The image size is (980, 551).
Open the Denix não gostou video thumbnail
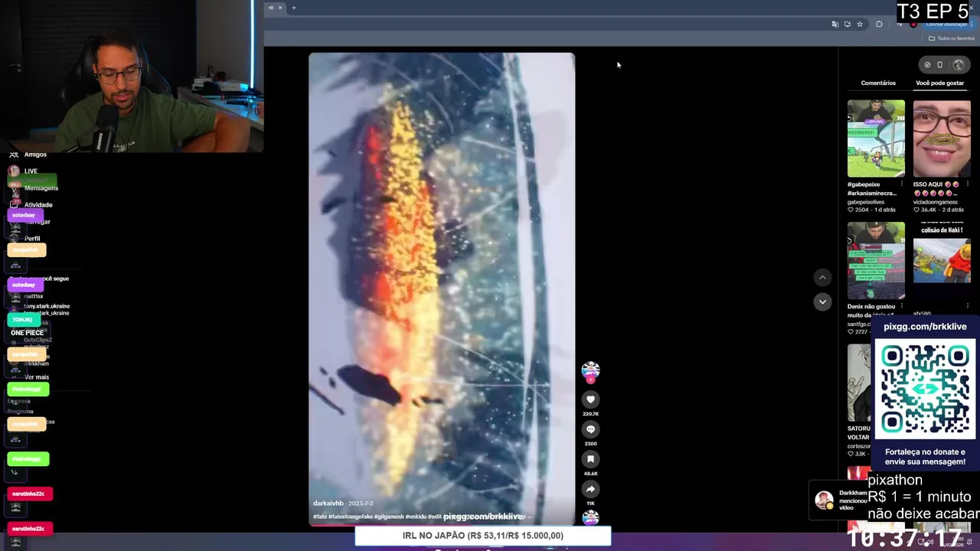(876, 261)
